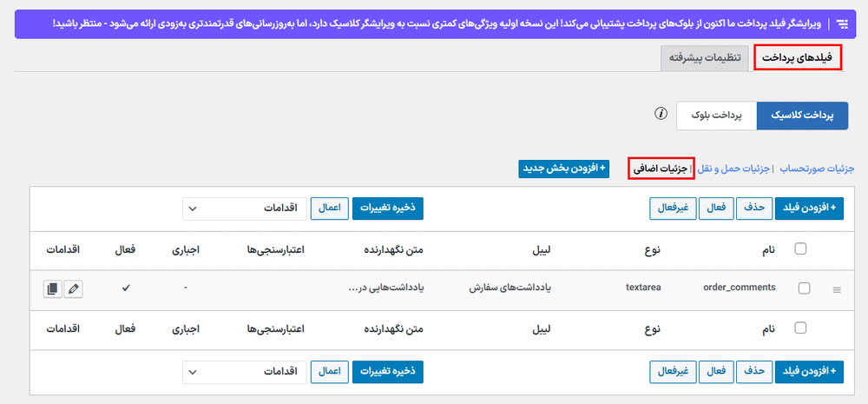
Task: Select the جزئیات اضافی section
Action: (x=661, y=168)
